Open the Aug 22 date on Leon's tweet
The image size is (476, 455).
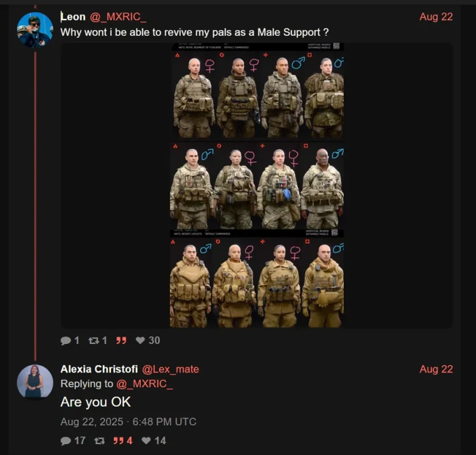tap(436, 17)
